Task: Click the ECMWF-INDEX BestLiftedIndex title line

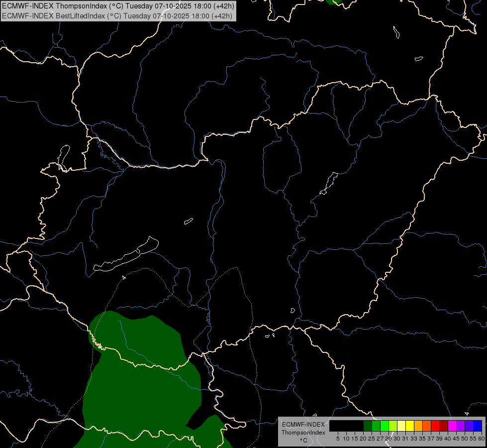Action: point(117,15)
